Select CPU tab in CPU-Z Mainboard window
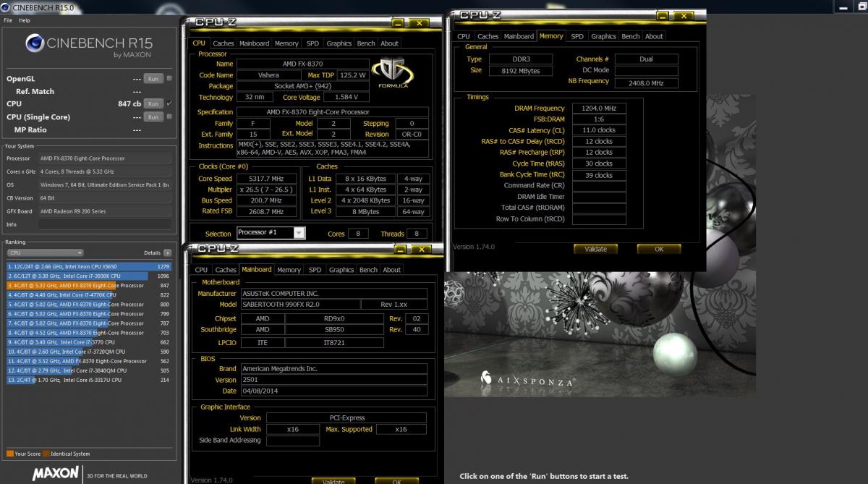Viewport: 868px width, 484px height. pos(202,270)
